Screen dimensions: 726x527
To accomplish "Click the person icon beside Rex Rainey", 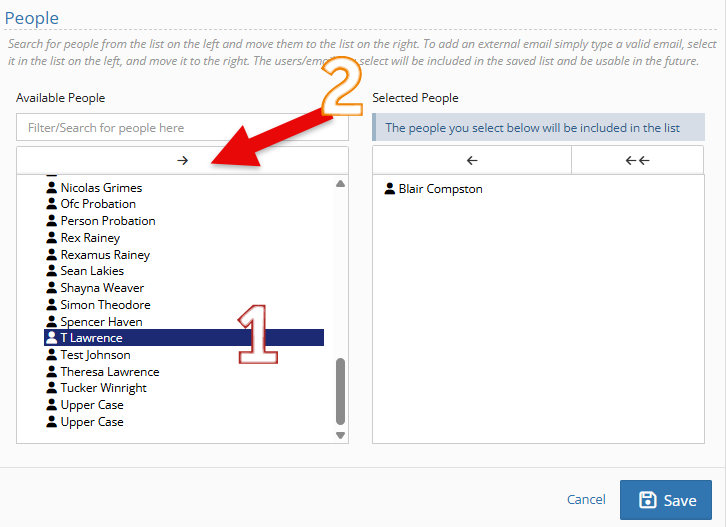I will point(52,238).
